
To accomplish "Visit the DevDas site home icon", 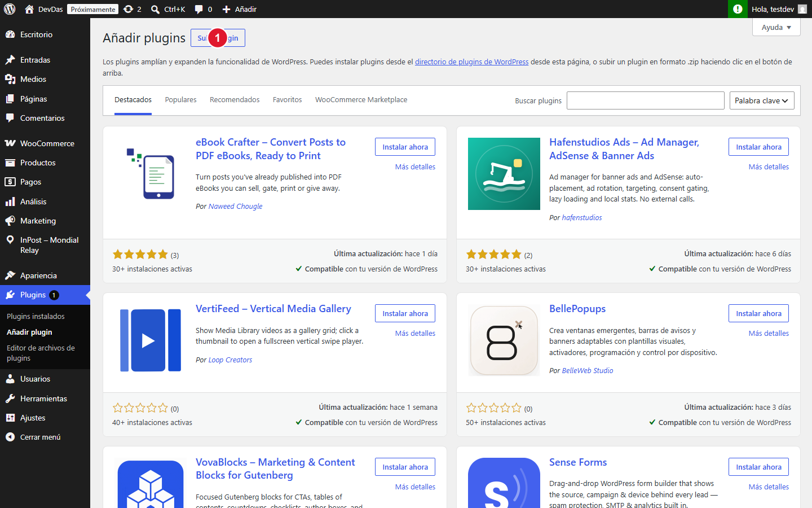I will pos(29,9).
